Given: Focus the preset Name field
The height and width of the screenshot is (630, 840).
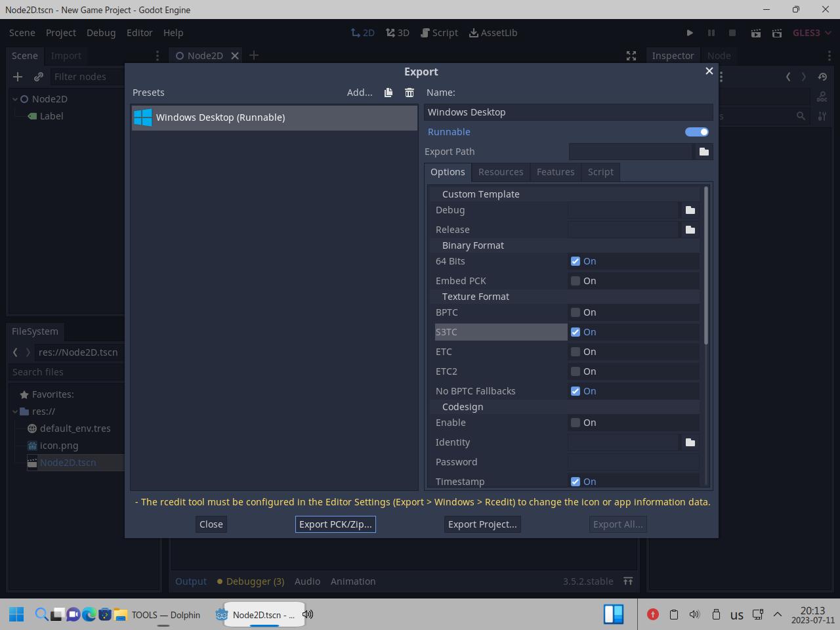Looking at the screenshot, I should tap(568, 112).
